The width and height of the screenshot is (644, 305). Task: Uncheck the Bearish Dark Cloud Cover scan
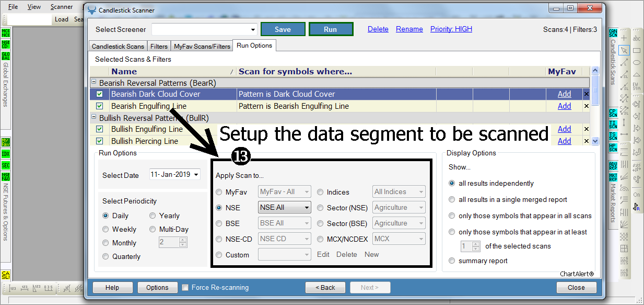(100, 94)
